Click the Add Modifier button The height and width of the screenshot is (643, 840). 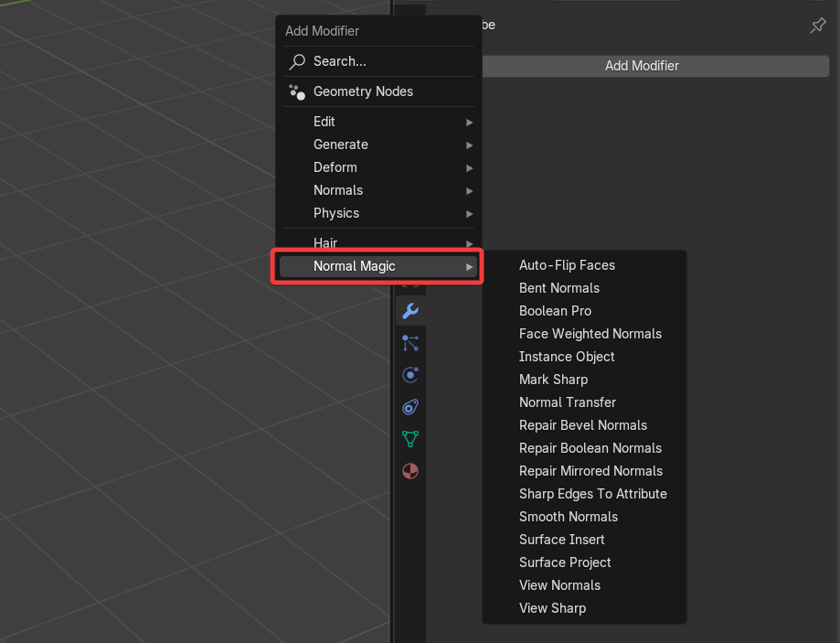click(642, 66)
